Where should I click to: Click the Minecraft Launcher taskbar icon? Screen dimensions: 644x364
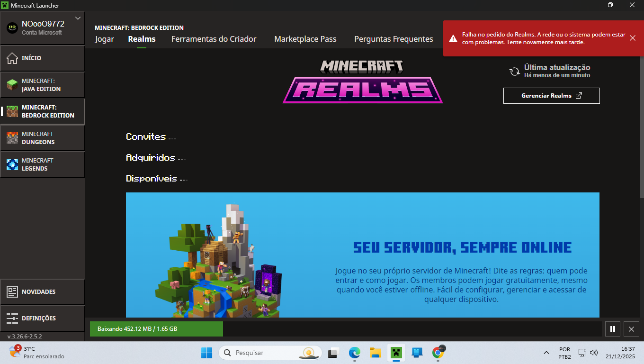click(396, 353)
